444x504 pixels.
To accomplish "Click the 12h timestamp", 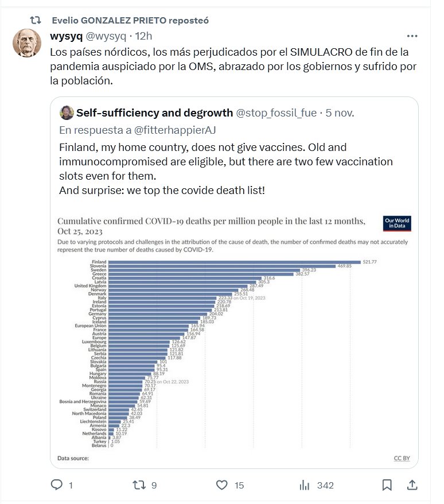I will click(x=143, y=36).
